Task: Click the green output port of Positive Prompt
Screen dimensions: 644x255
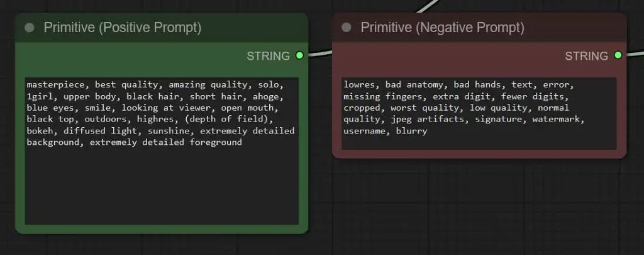Action: tap(299, 55)
